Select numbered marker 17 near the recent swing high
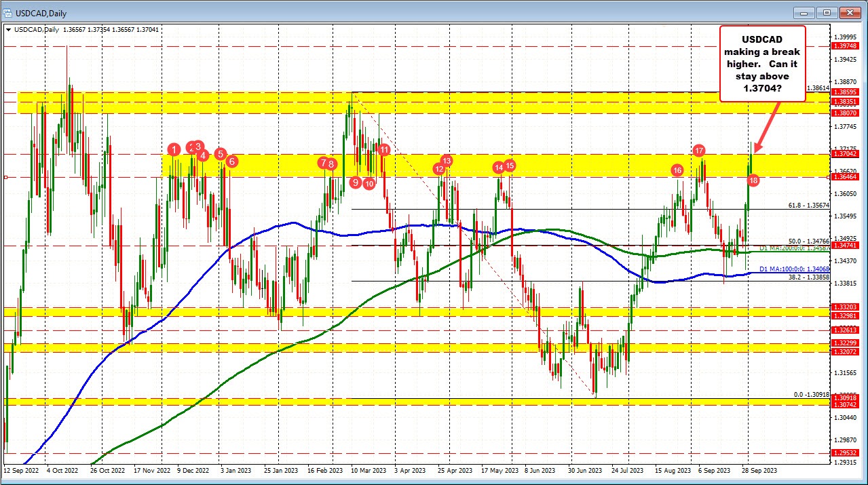This screenshot has width=868, height=485. [x=700, y=151]
